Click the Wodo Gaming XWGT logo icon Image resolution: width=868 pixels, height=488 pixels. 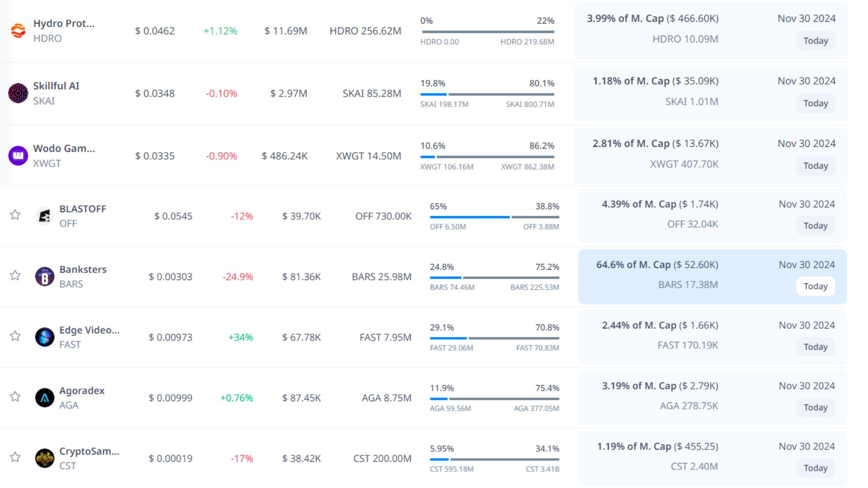18,156
